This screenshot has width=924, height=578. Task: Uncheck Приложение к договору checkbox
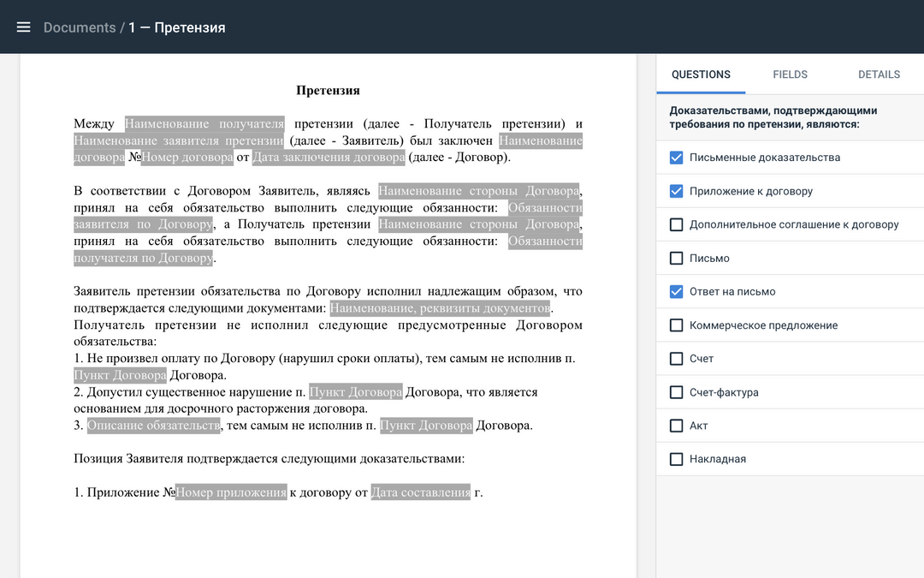(x=676, y=191)
